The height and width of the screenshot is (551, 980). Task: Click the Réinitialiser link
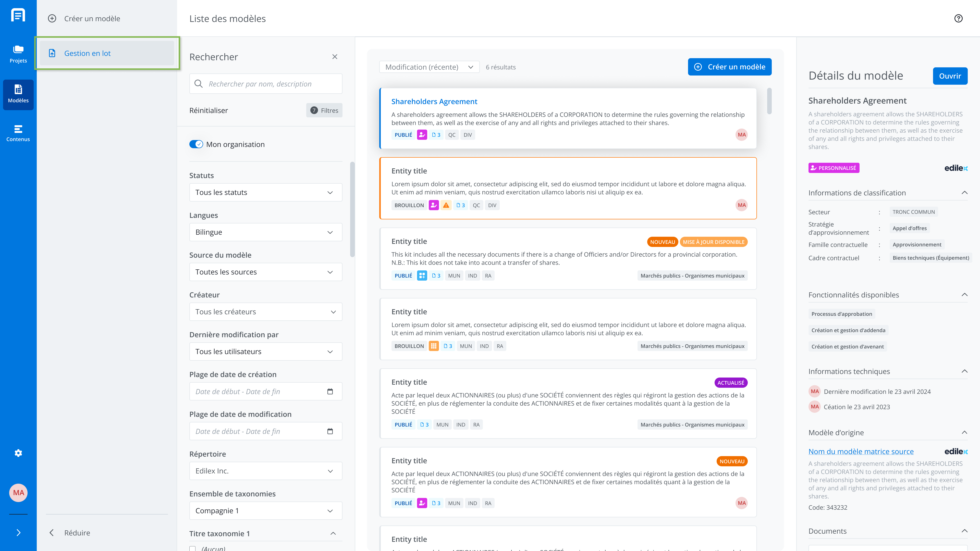tap(209, 110)
